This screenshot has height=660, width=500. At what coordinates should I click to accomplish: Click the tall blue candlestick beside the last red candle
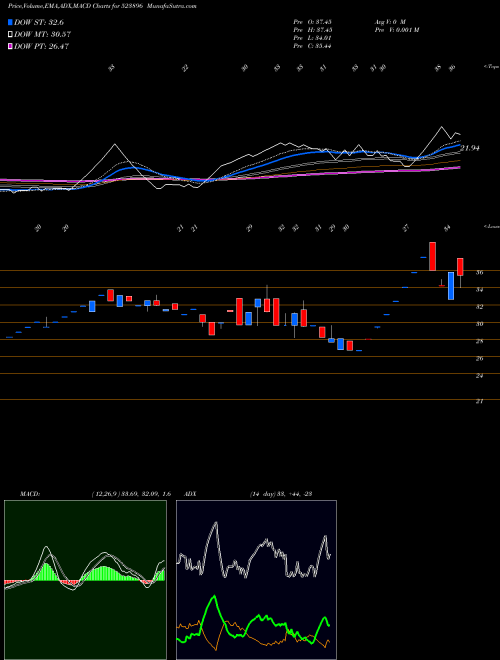coord(451,286)
